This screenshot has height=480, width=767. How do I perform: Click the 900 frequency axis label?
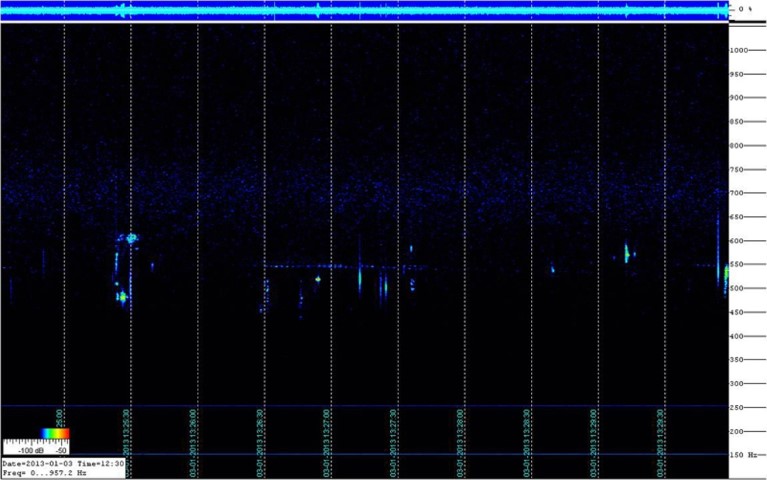[737, 98]
